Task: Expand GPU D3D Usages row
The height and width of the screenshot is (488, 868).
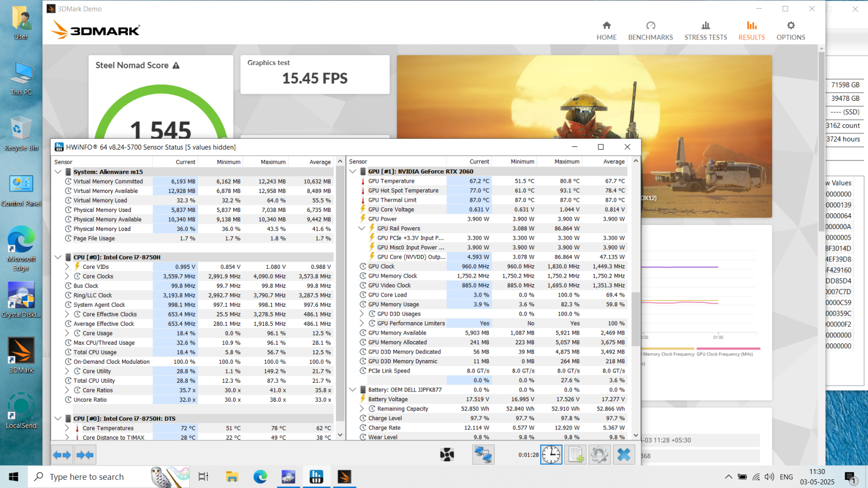Action: coord(362,314)
